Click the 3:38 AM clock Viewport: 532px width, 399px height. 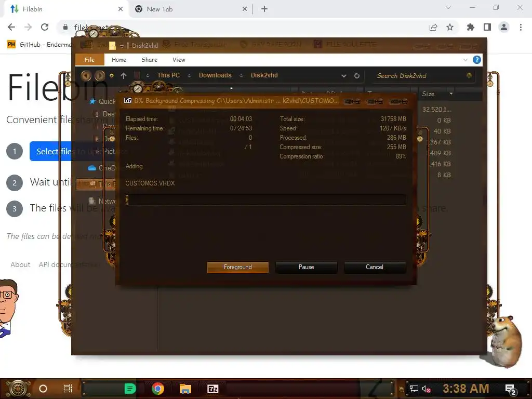tap(466, 389)
